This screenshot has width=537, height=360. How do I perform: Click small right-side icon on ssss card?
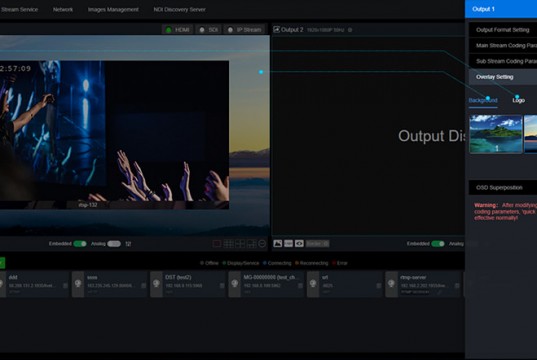[143, 286]
